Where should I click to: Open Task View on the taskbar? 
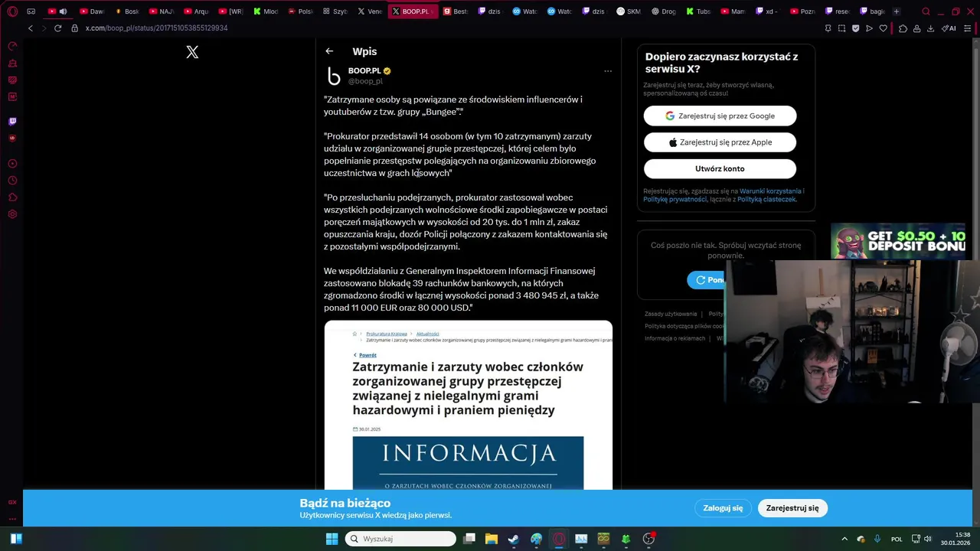pos(469,539)
